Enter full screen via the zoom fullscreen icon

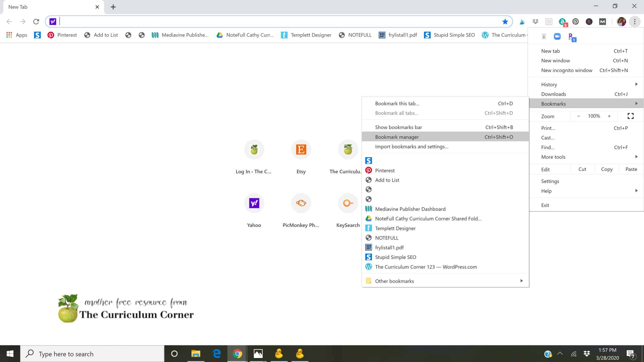pos(630,116)
